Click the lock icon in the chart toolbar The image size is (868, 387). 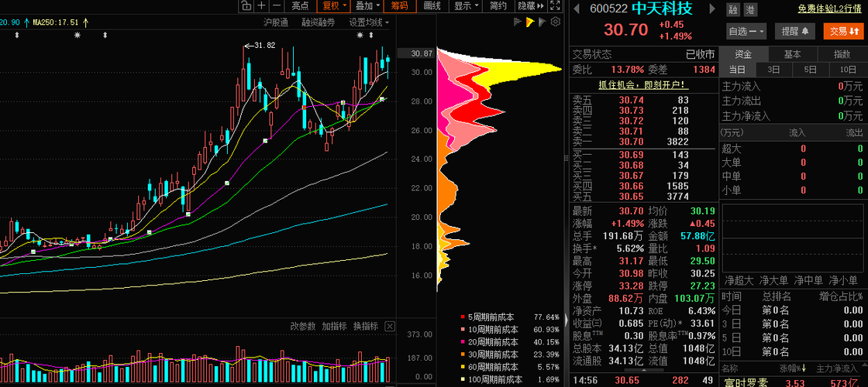pos(246,5)
